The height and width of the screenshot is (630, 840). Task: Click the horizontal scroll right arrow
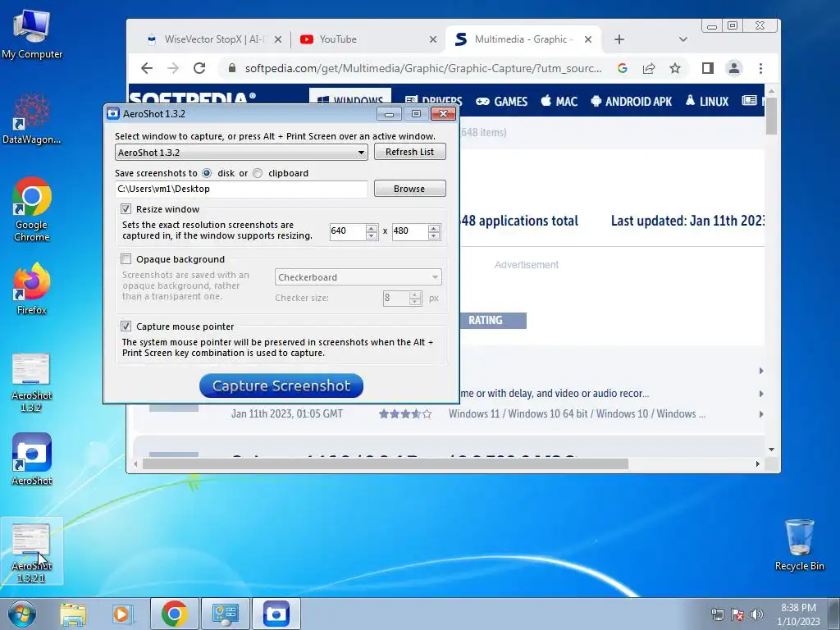point(757,464)
